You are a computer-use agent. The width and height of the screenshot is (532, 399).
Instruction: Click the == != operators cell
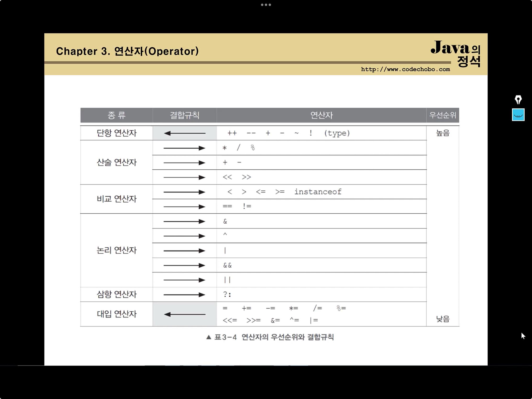[x=321, y=206]
